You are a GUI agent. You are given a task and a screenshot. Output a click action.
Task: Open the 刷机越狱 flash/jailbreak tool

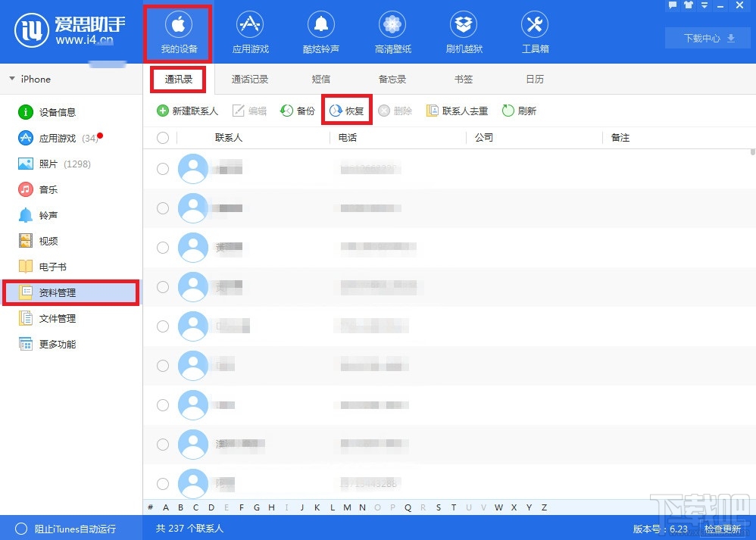pyautogui.click(x=463, y=31)
